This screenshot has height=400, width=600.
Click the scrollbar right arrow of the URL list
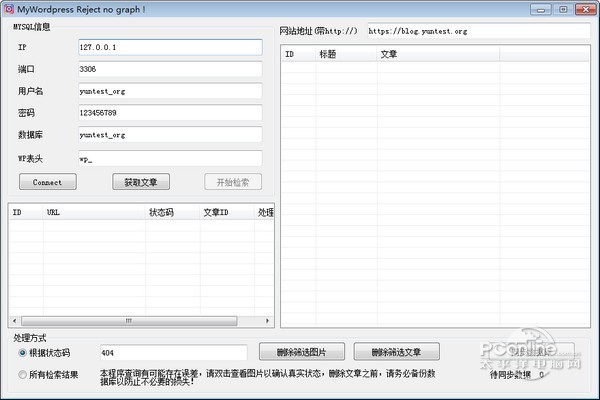267,321
